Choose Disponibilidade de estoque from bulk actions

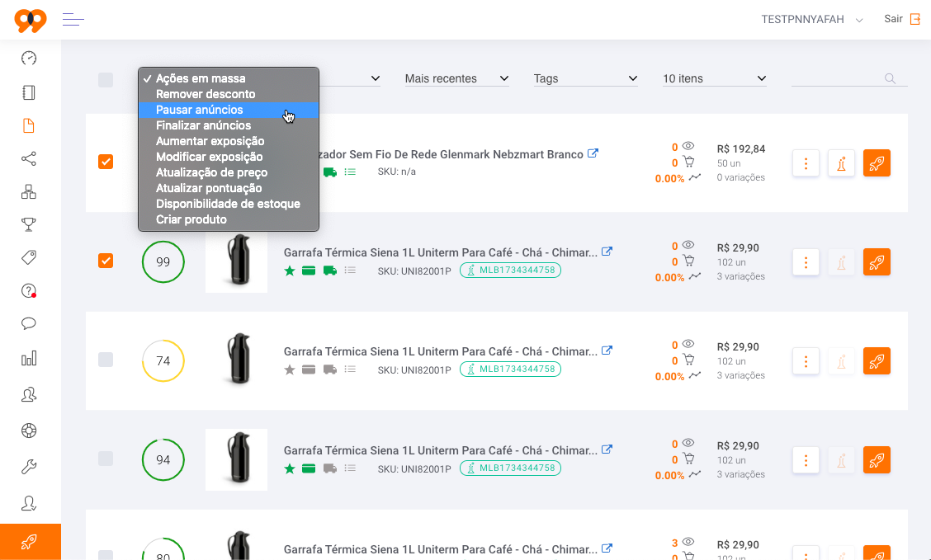[229, 204]
